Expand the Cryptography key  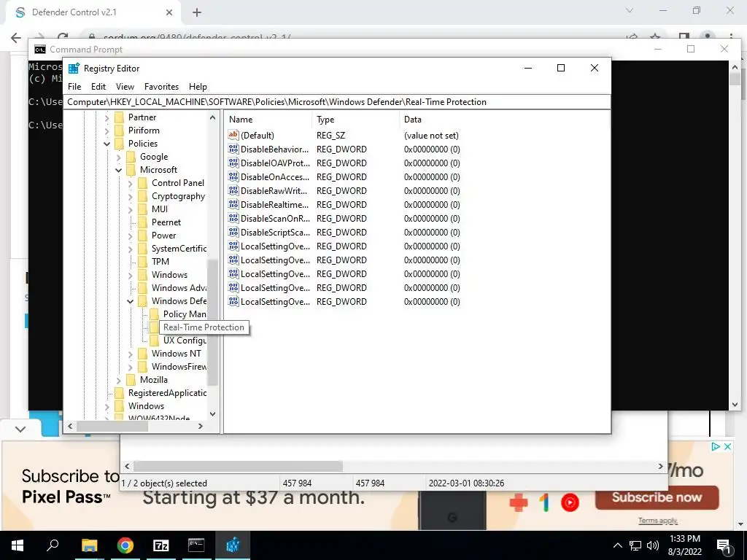(x=130, y=196)
